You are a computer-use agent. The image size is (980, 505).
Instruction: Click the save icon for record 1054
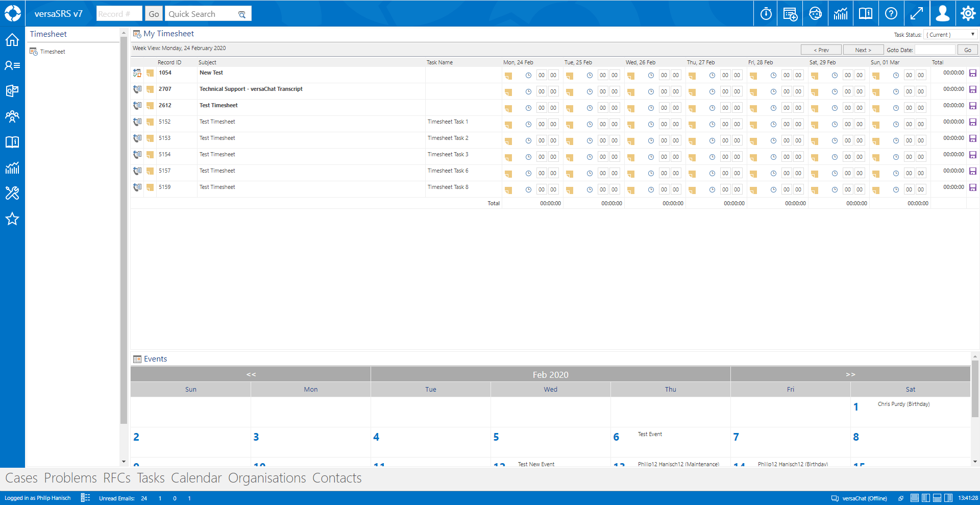point(972,73)
